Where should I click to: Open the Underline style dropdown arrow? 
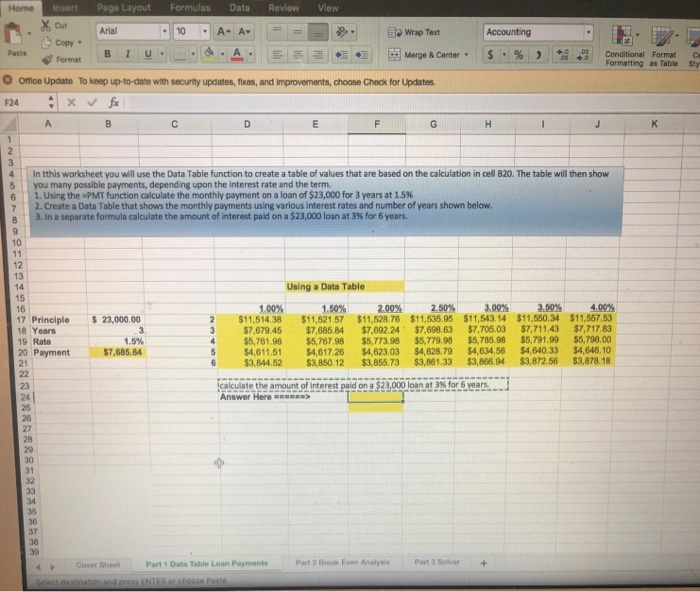click(x=162, y=54)
